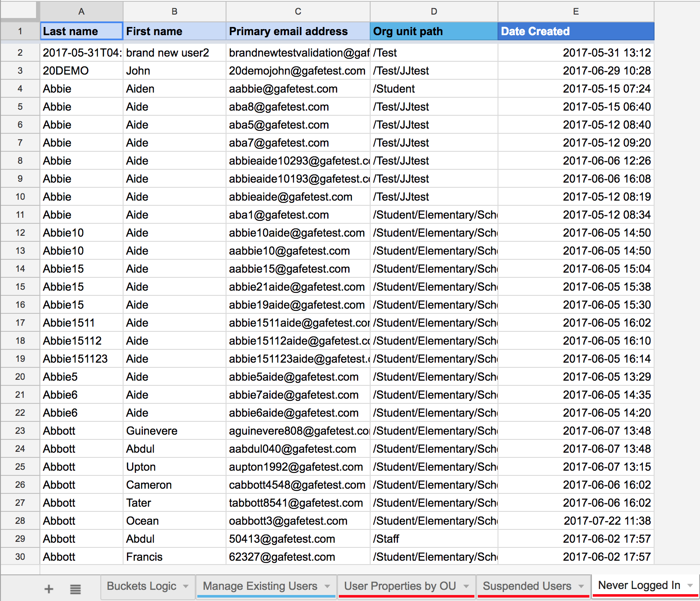Select column E header

576,12
